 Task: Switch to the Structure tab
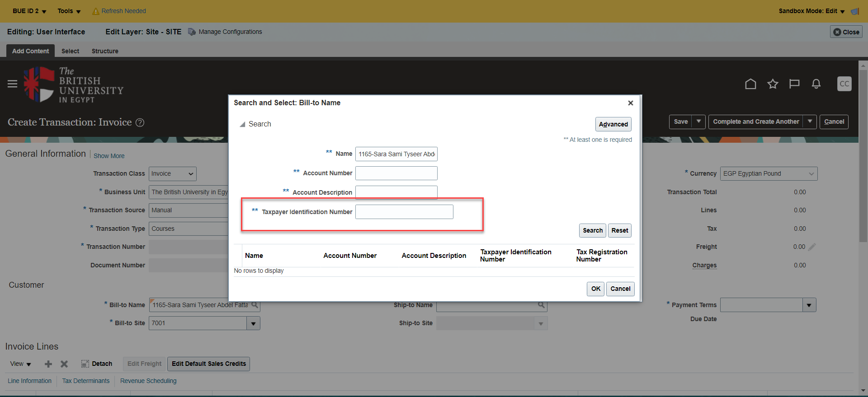click(x=105, y=51)
